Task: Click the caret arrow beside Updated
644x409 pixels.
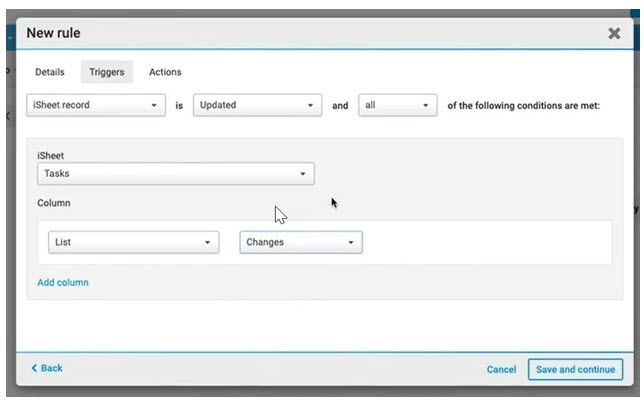Action: (x=310, y=105)
